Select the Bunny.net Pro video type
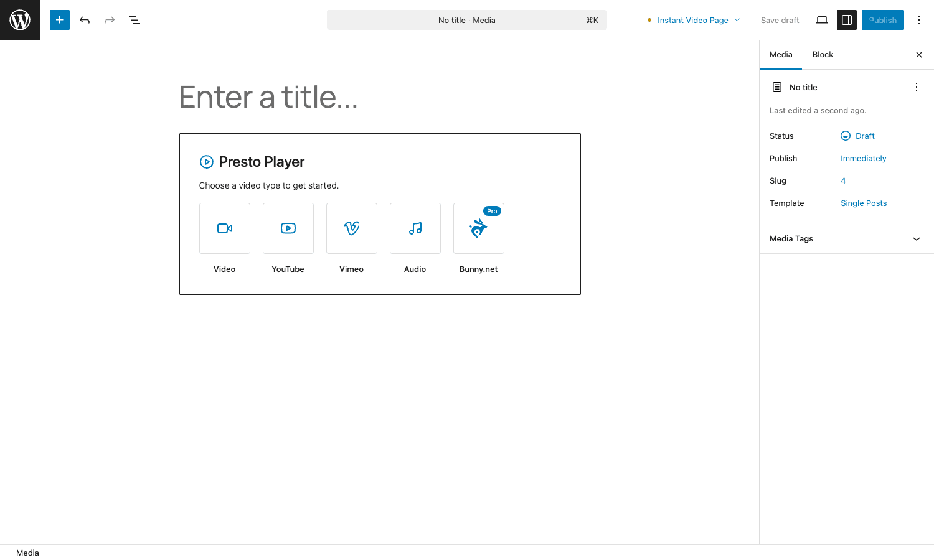The width and height of the screenshot is (934, 560). tap(479, 228)
